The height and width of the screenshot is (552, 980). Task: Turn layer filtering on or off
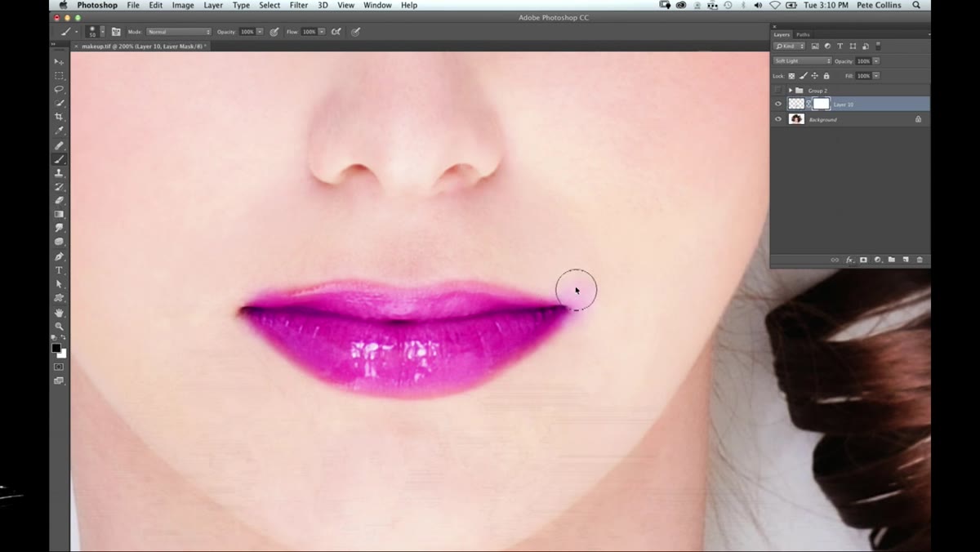pyautogui.click(x=879, y=47)
